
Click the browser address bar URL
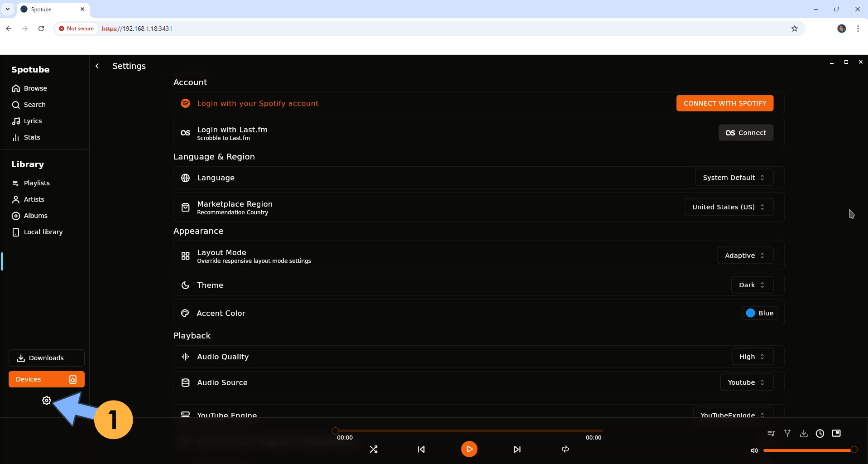tap(137, 29)
